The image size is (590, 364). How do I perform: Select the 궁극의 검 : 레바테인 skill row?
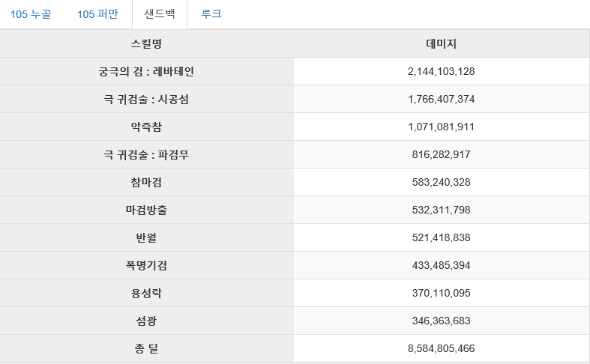[x=295, y=71]
